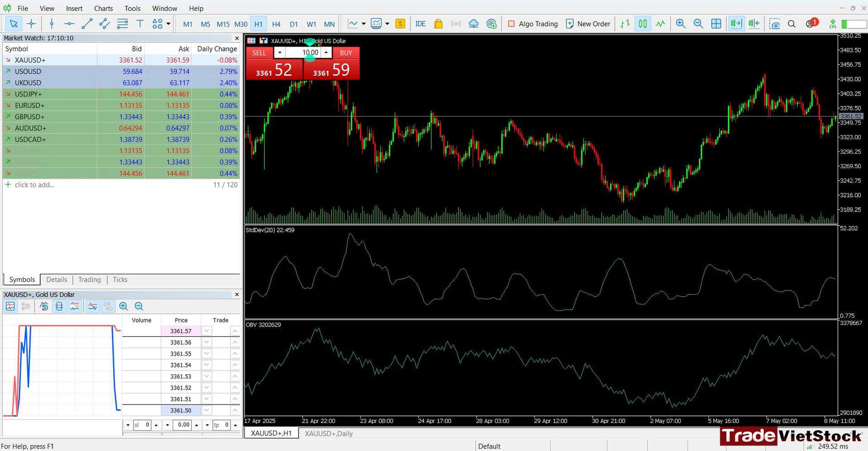Open the VPS cloud hosting icon

(x=473, y=23)
